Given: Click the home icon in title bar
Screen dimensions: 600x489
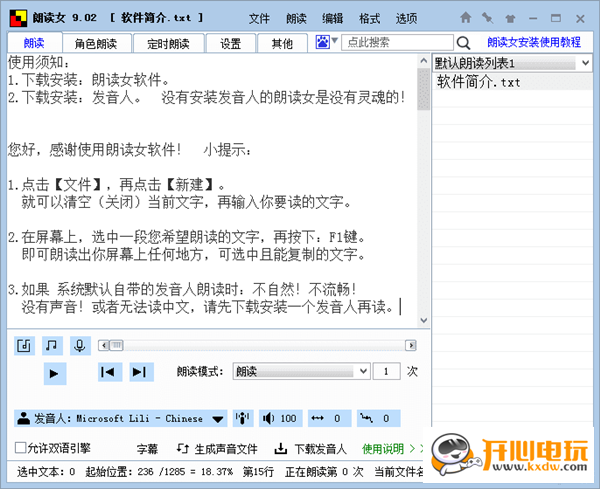Looking at the screenshot, I should (x=466, y=18).
